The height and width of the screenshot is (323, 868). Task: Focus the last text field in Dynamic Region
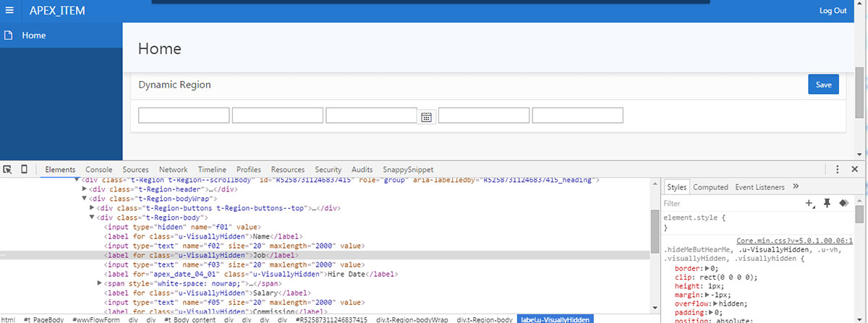coord(578,116)
